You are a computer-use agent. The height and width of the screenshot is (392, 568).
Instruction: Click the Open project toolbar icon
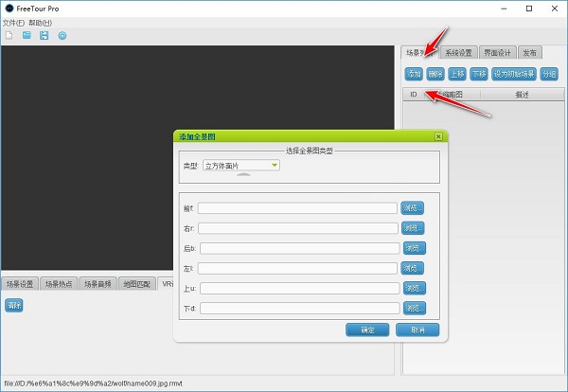coord(27,35)
